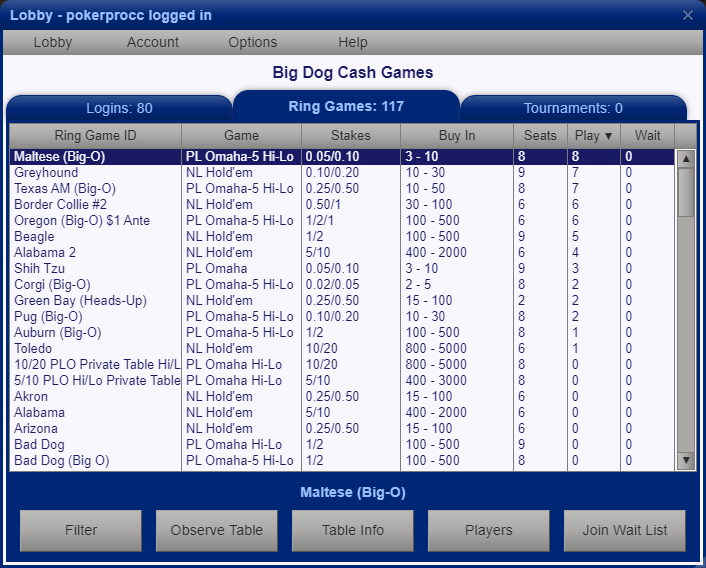706x568 pixels.
Task: Open the Account menu
Action: tap(153, 42)
